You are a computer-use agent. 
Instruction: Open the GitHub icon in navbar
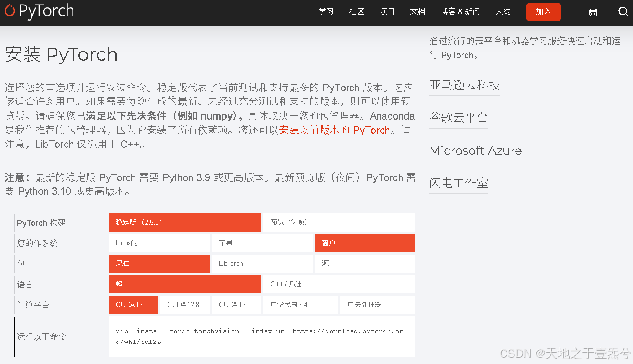pos(593,12)
